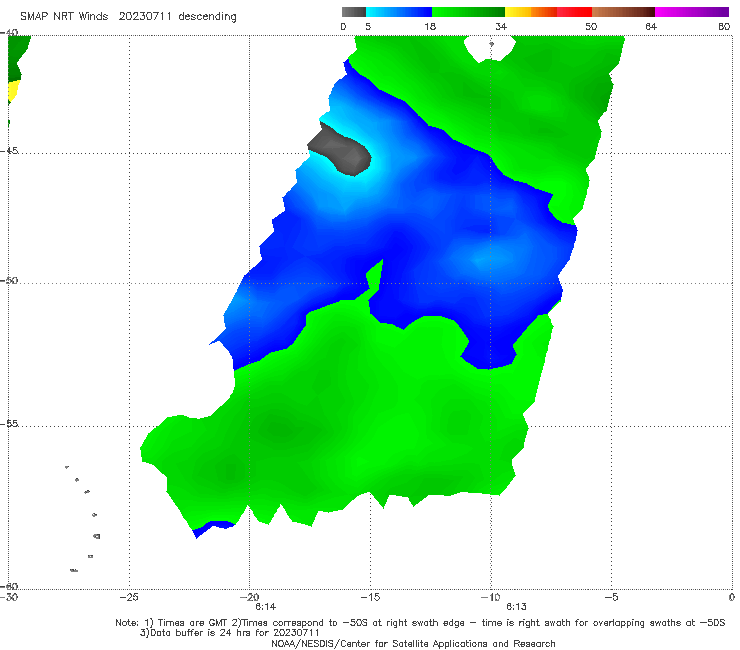Click the latitude axis label "-60"

click(x=9, y=586)
